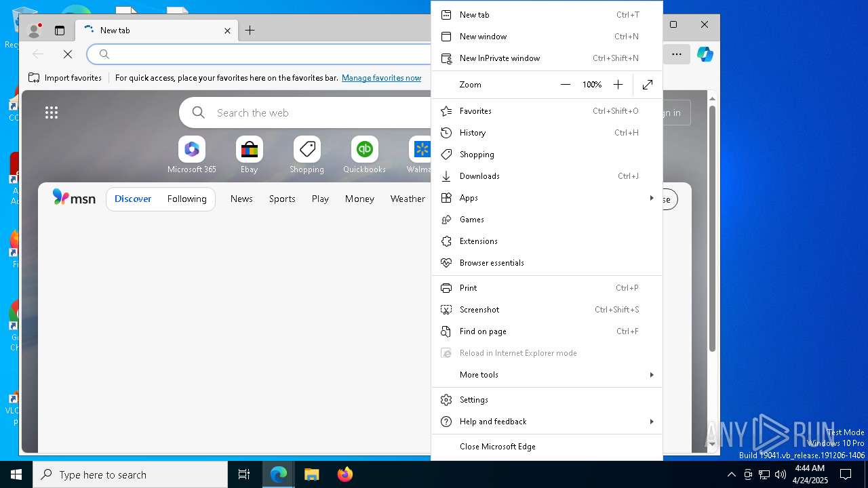Image resolution: width=868 pixels, height=488 pixels.
Task: Open the tab actions menu icon
Action: click(x=60, y=30)
